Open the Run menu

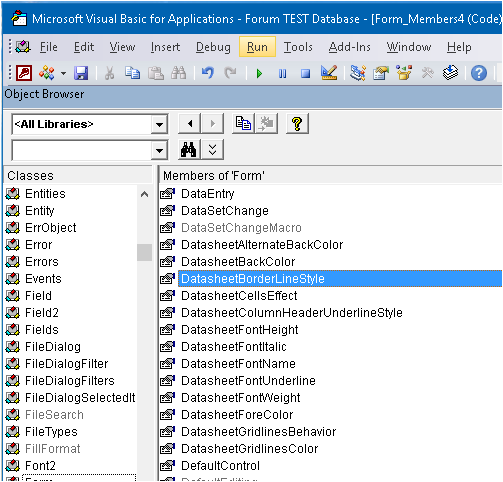click(257, 47)
